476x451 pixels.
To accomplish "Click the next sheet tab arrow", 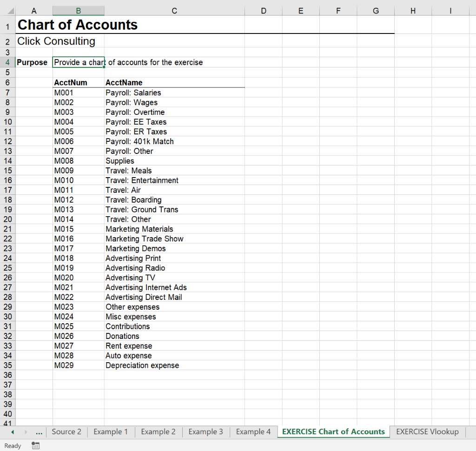I will (26, 432).
